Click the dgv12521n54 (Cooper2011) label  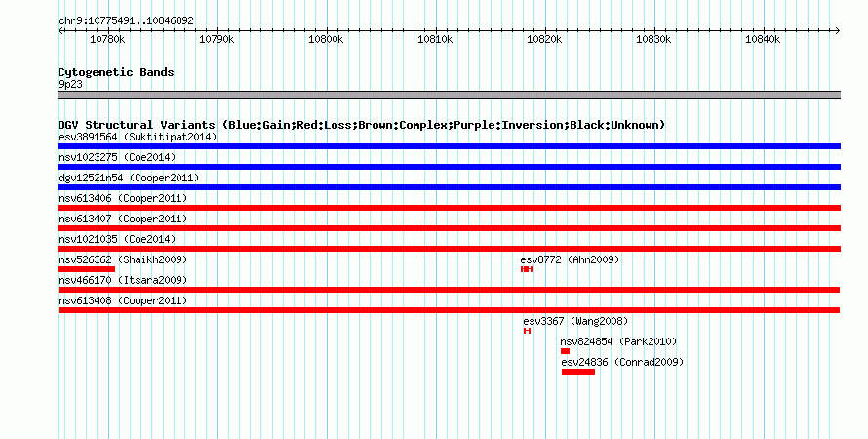click(x=129, y=178)
